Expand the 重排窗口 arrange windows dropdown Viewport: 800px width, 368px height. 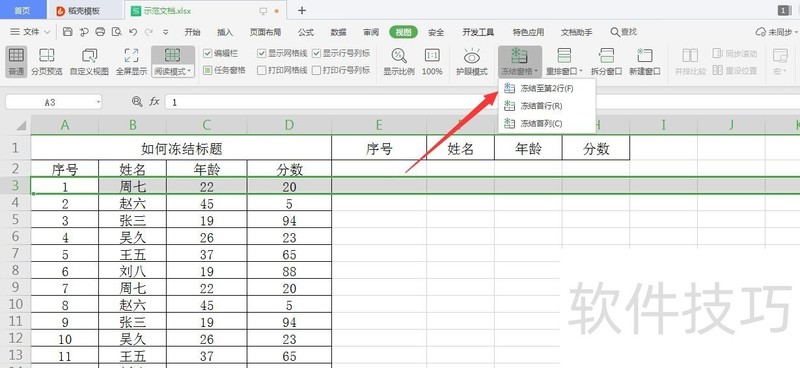coord(581,71)
